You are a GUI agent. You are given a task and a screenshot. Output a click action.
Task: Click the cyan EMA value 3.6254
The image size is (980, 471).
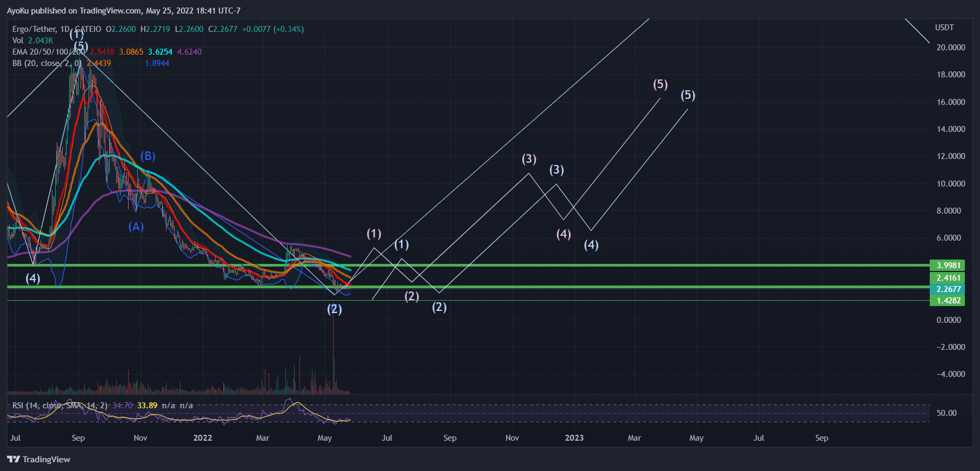coord(161,52)
